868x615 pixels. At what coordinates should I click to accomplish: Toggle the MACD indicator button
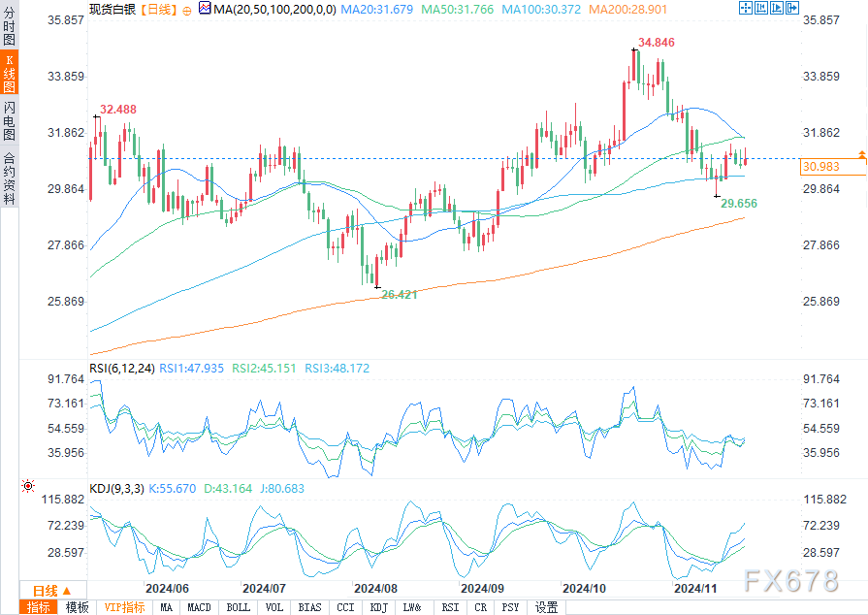coord(199,607)
